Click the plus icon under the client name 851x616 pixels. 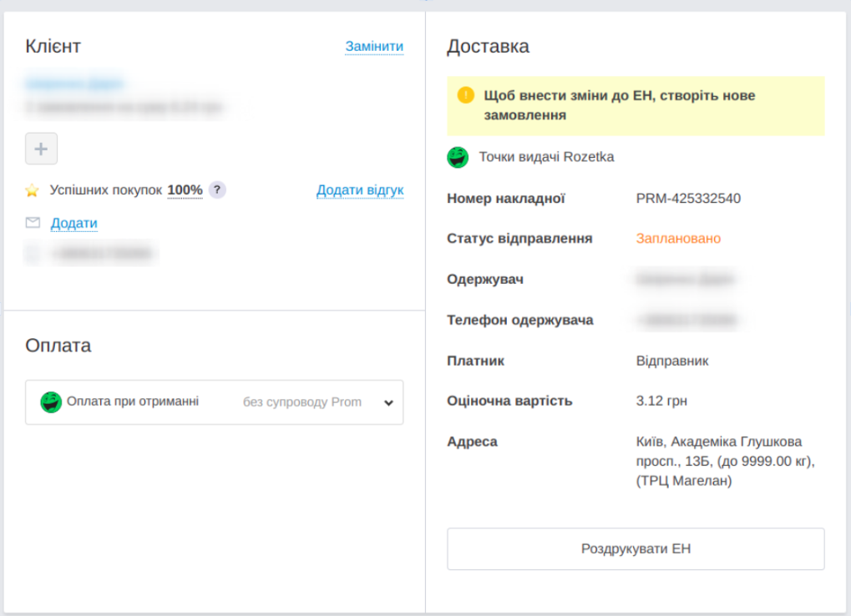40,149
